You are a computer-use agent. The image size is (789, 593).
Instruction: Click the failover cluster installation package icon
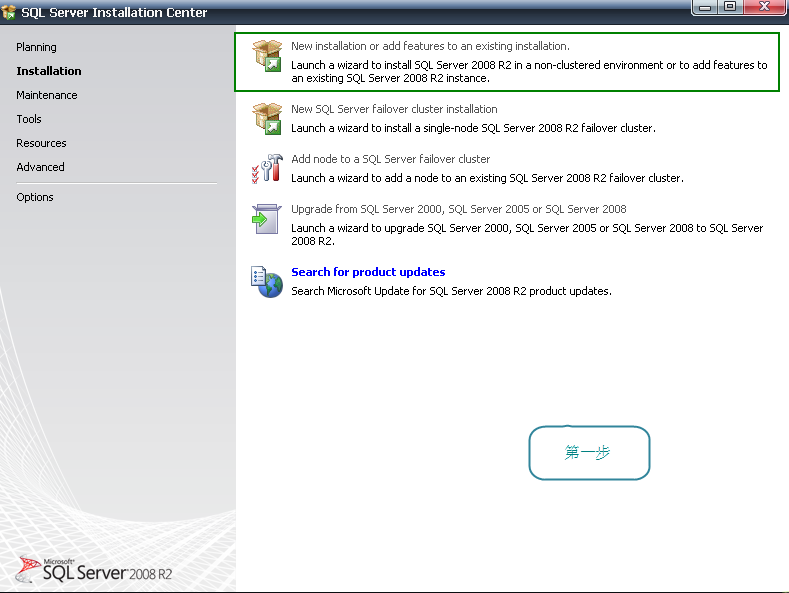tap(267, 119)
